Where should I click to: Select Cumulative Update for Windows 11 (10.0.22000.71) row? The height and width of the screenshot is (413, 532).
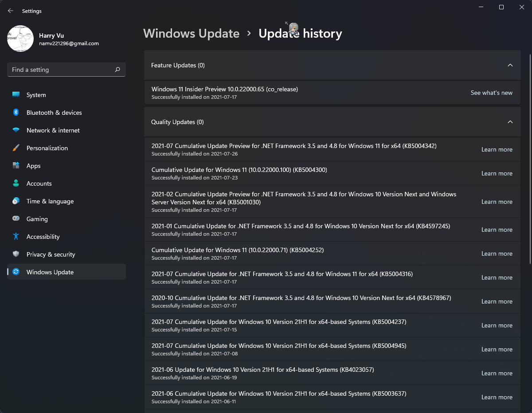click(x=332, y=253)
